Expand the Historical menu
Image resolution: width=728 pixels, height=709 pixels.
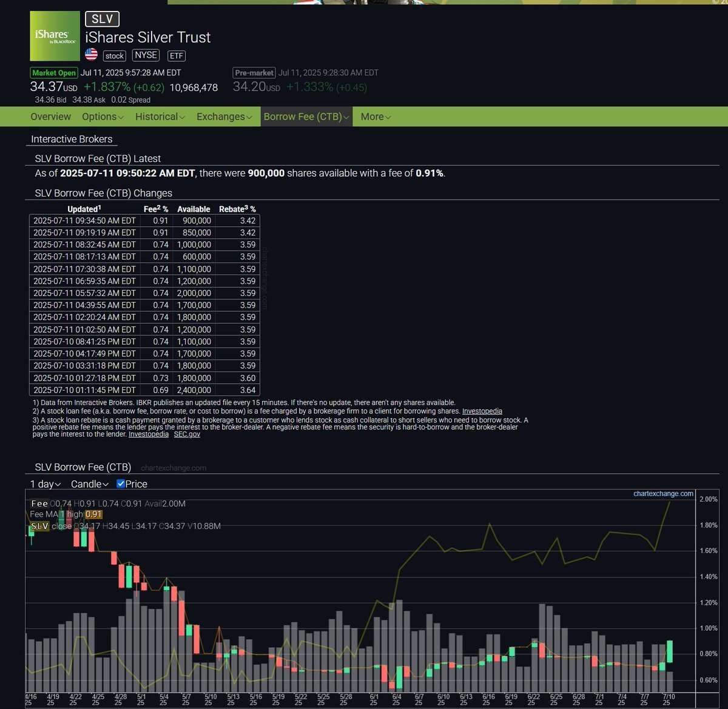pos(160,116)
